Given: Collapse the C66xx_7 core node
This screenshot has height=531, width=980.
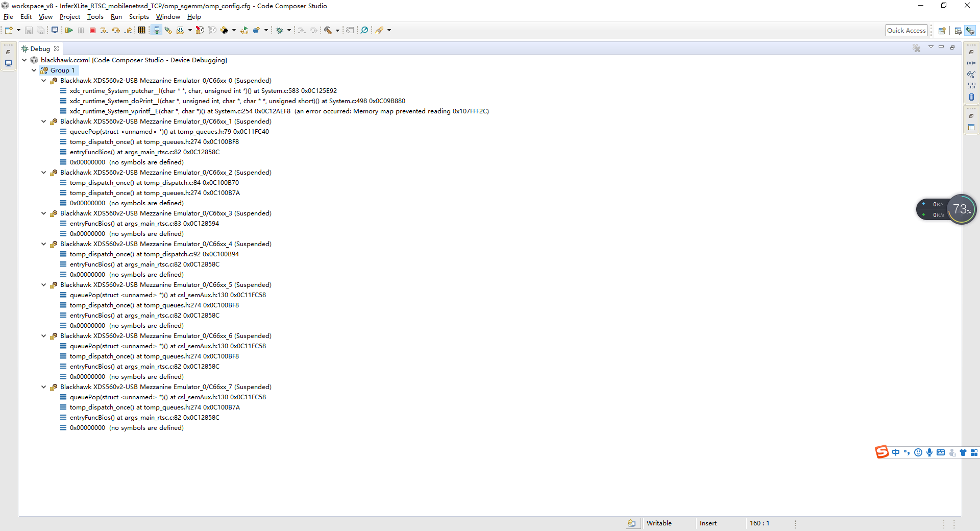Looking at the screenshot, I should (43, 387).
